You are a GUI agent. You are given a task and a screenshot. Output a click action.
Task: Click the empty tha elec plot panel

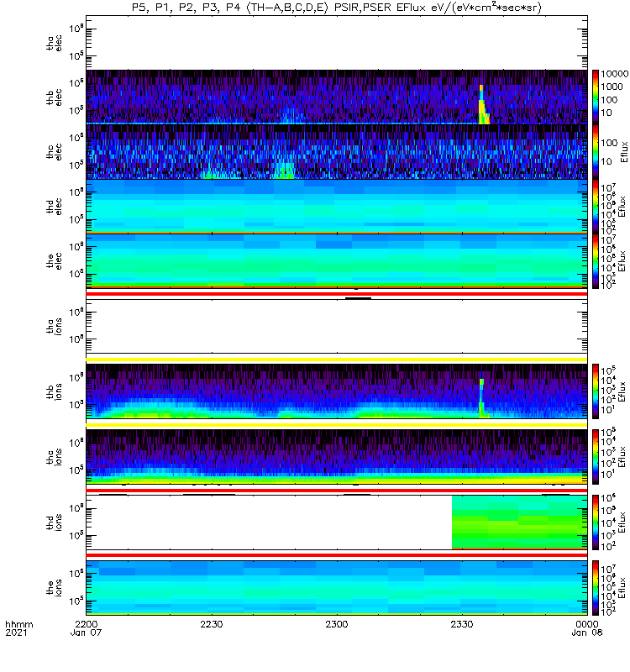(x=337, y=43)
